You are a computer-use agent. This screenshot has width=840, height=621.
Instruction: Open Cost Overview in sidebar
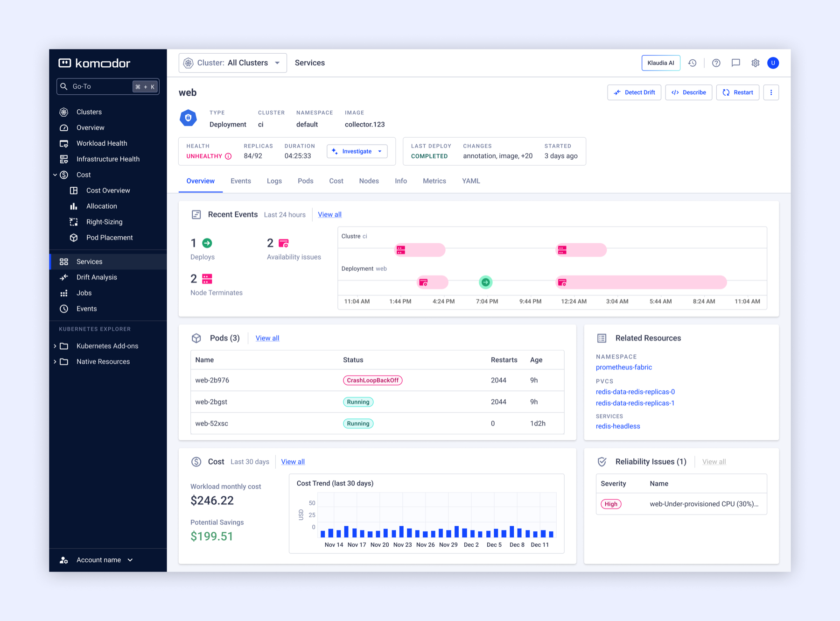108,191
